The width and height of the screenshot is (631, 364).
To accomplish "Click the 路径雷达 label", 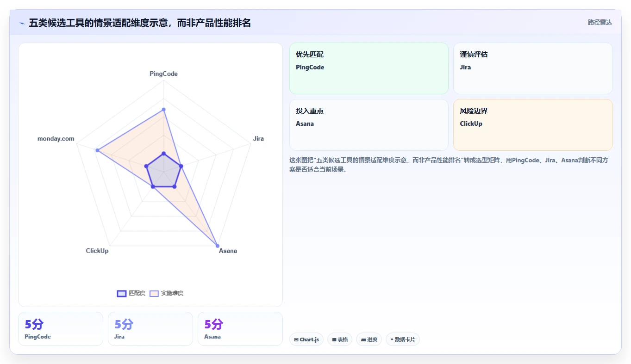I will [600, 22].
